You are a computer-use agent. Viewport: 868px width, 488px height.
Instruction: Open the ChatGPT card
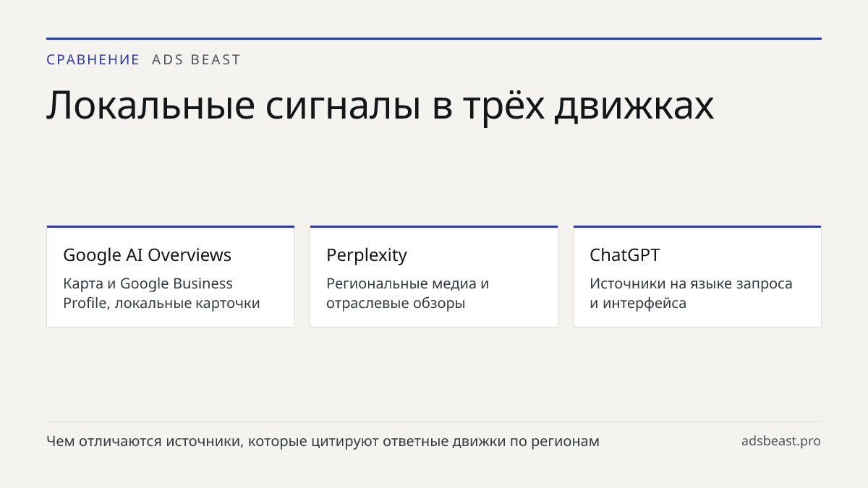point(697,276)
